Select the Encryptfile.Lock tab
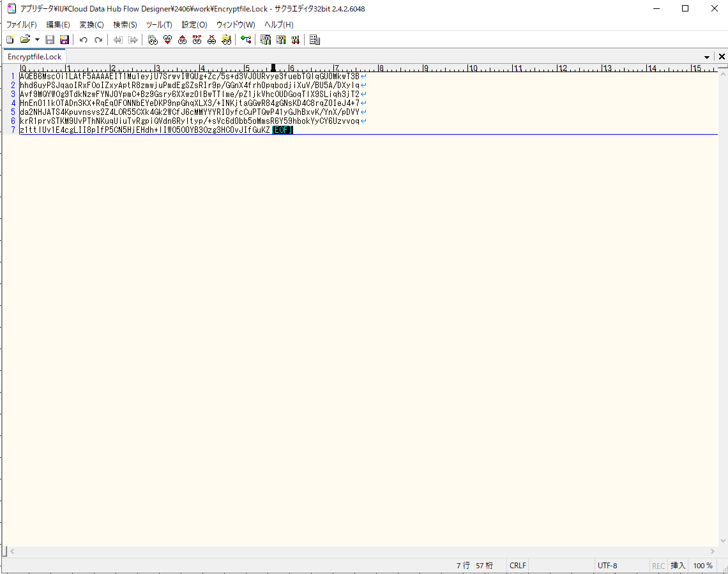 tap(34, 57)
